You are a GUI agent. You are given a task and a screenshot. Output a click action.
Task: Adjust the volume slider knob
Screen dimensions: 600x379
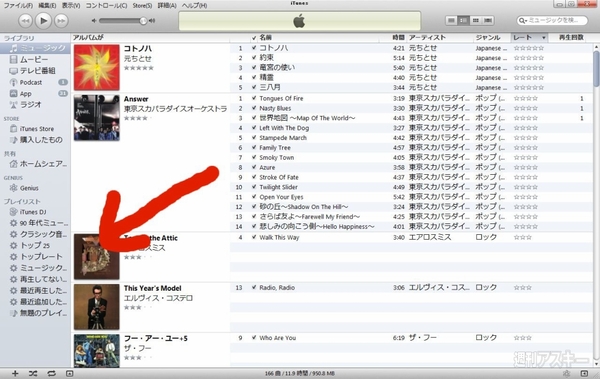(x=143, y=21)
